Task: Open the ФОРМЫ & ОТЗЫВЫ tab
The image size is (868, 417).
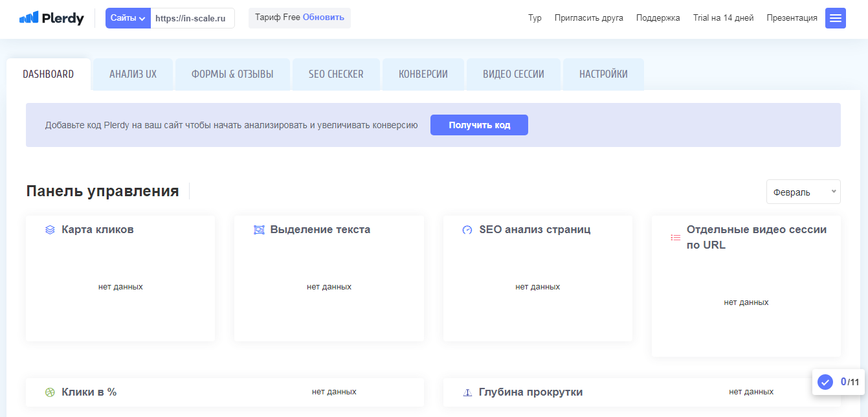Action: (x=232, y=74)
